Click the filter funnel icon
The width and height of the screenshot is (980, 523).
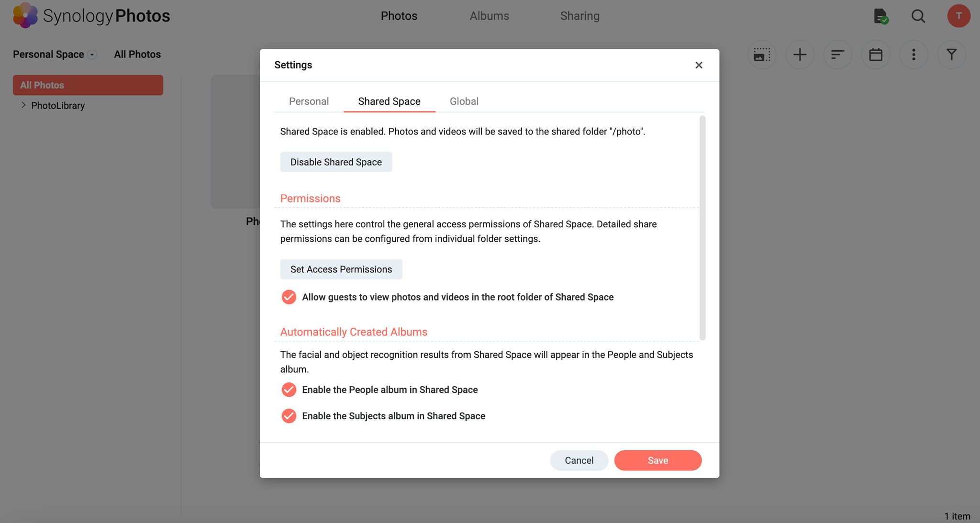(951, 55)
